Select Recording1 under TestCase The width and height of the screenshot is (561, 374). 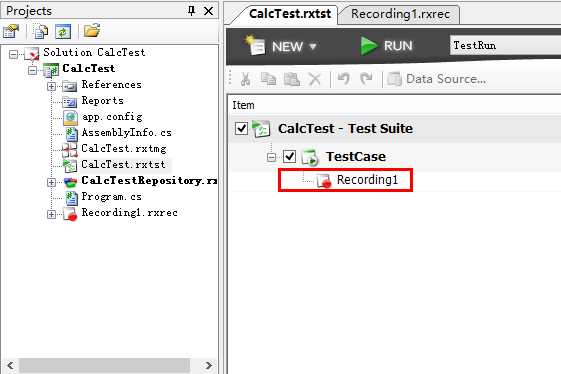(x=367, y=180)
